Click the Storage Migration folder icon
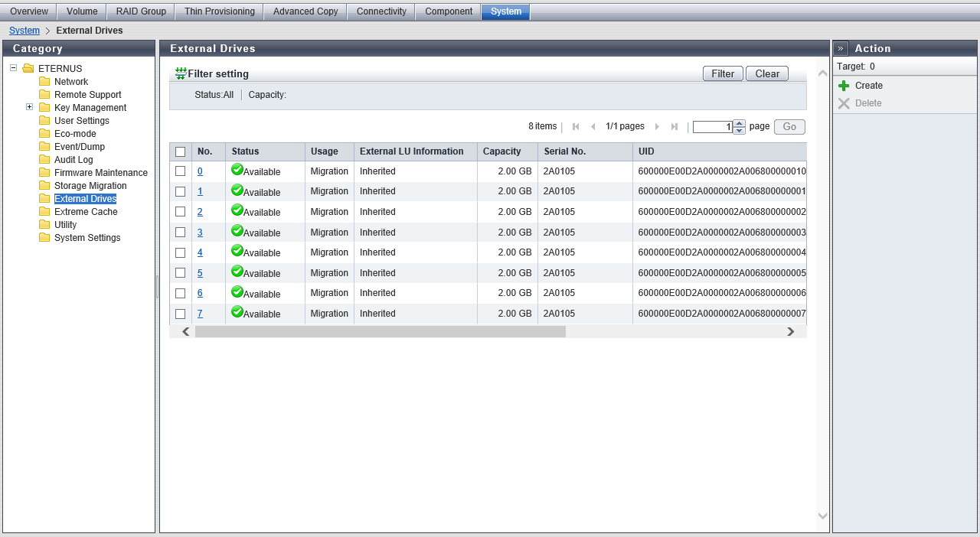980x537 pixels. [x=44, y=186]
